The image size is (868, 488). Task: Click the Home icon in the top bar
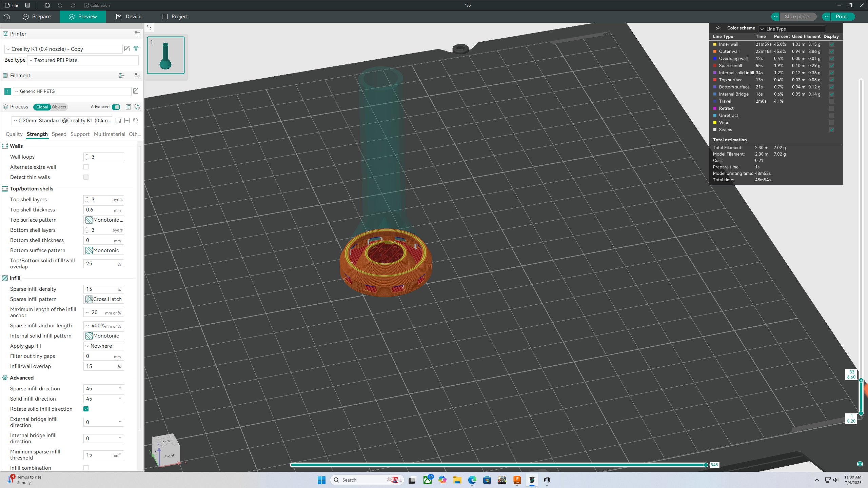7,17
